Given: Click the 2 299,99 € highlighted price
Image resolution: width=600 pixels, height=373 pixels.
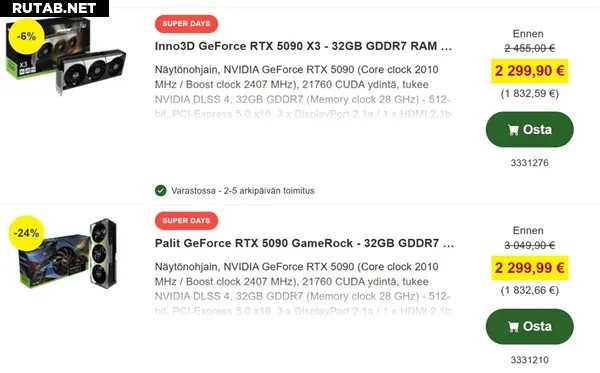Looking at the screenshot, I should [x=530, y=268].
